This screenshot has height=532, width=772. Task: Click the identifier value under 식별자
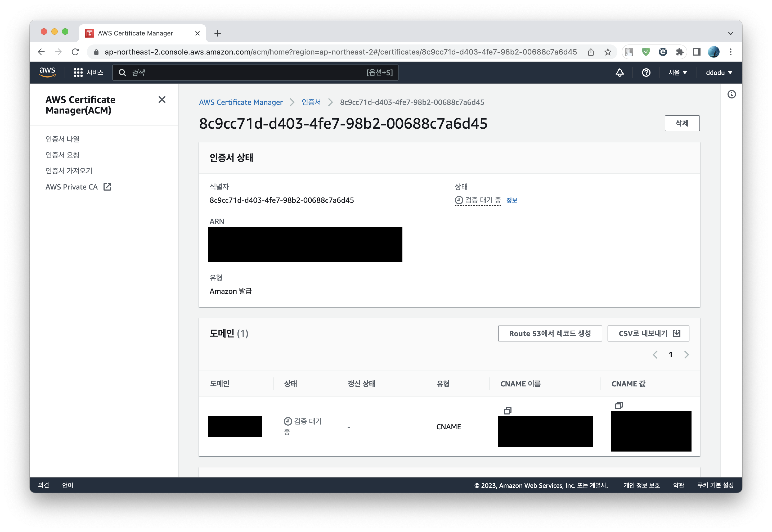tap(282, 200)
